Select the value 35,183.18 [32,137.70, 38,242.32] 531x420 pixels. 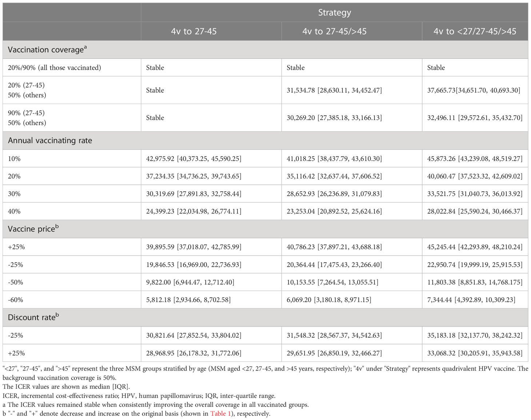click(475, 335)
